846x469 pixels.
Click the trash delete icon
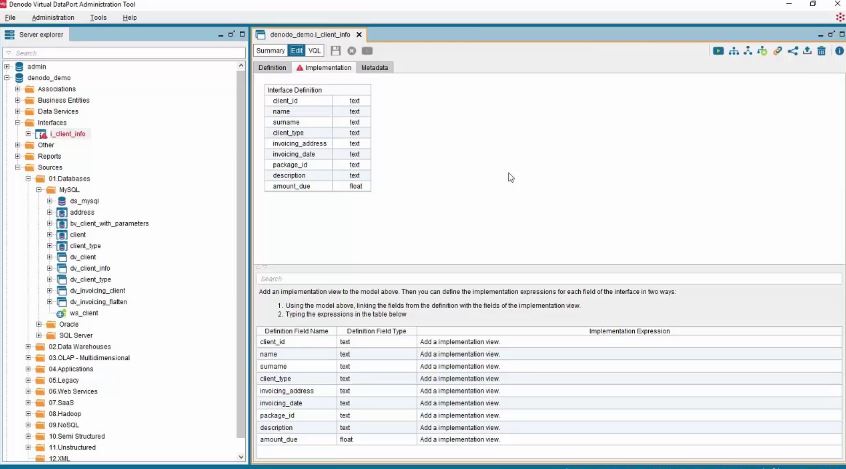coord(821,51)
